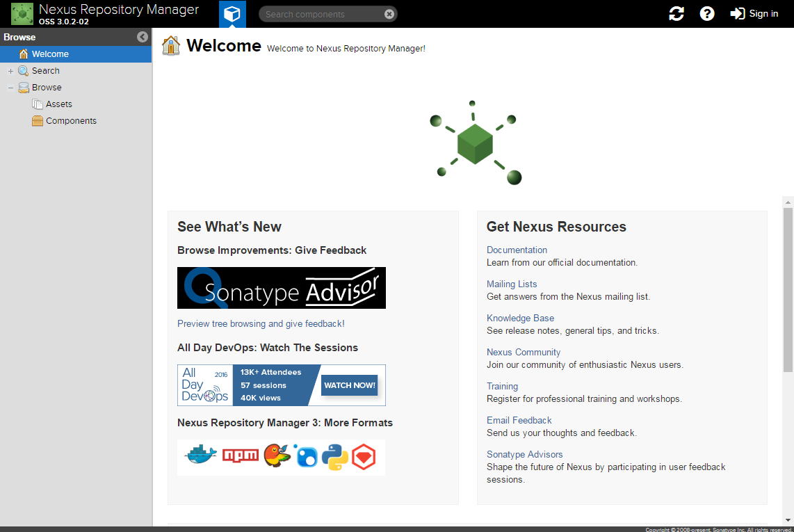Open the Email Feedback link
Screen dimensions: 794x532
pos(519,421)
